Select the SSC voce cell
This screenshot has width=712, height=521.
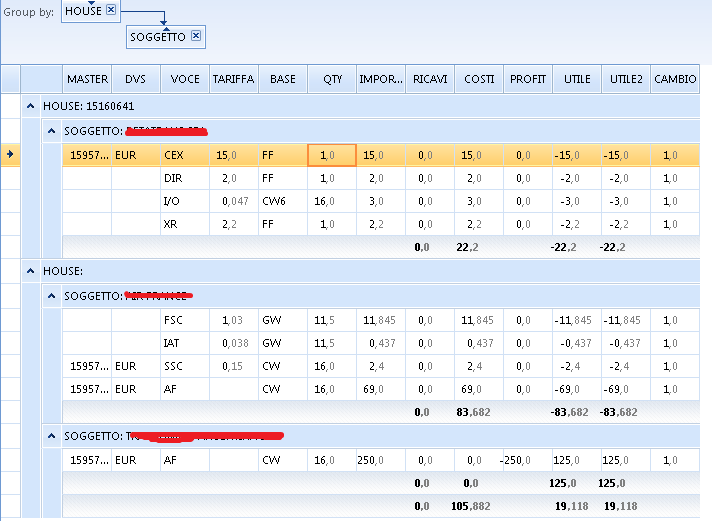tap(185, 366)
